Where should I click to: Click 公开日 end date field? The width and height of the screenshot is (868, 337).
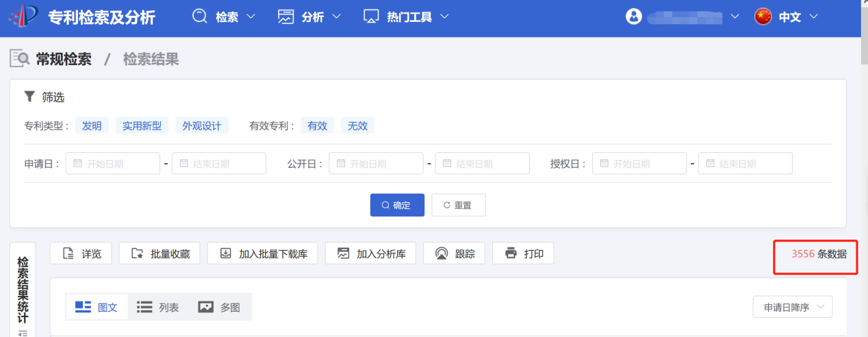tap(482, 164)
